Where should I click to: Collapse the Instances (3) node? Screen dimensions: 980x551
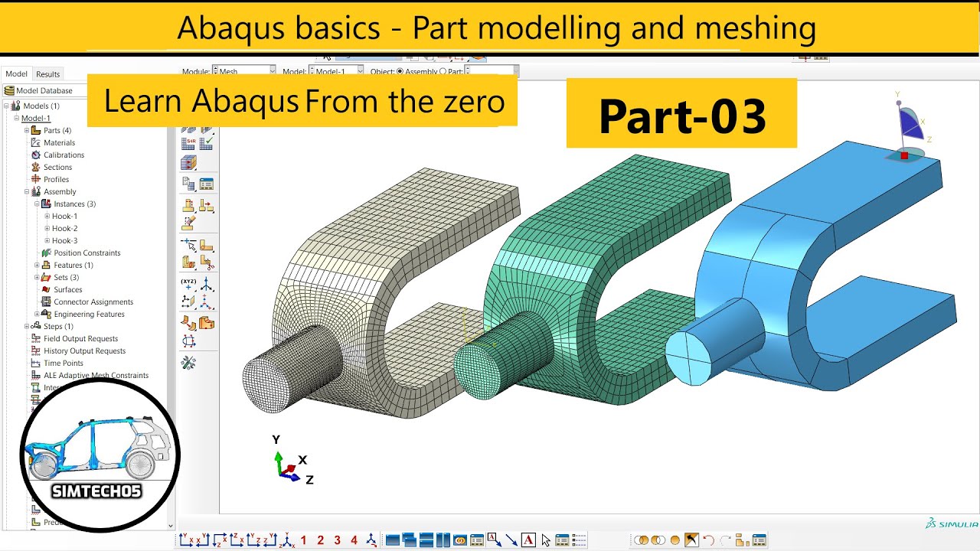37,204
